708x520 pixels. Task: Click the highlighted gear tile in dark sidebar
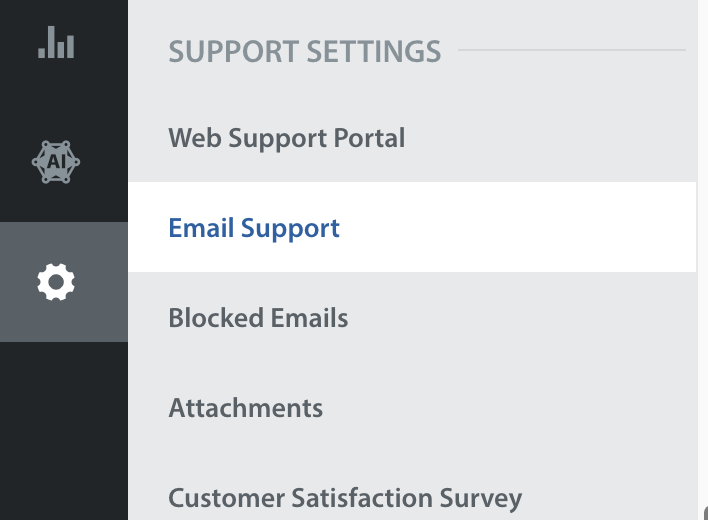click(64, 282)
